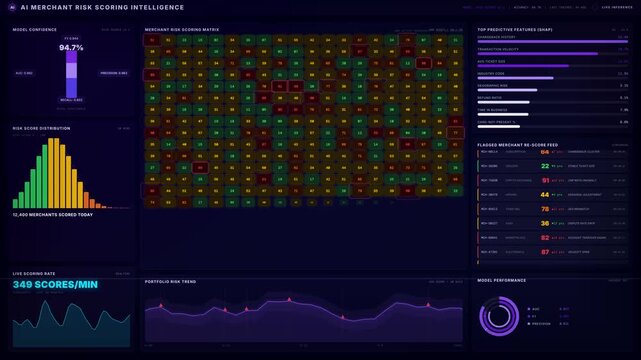Open the flagged merchant row scored 22

click(x=552, y=166)
